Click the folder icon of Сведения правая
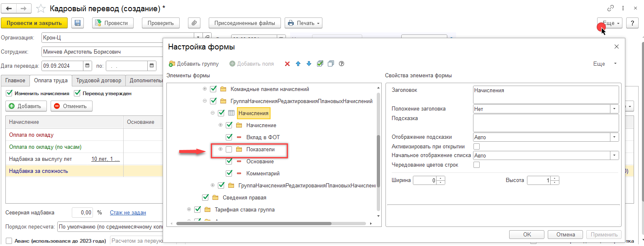Viewport: 644px width, 246px height. [x=215, y=198]
